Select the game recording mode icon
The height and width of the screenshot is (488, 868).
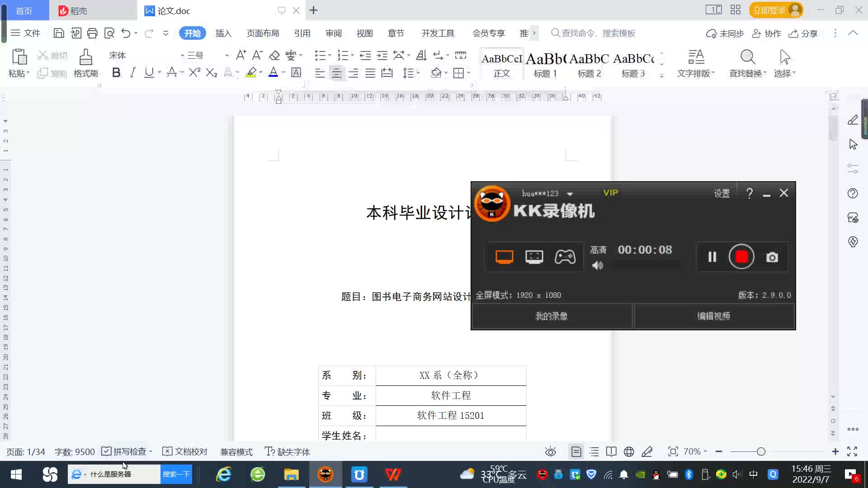pos(565,257)
